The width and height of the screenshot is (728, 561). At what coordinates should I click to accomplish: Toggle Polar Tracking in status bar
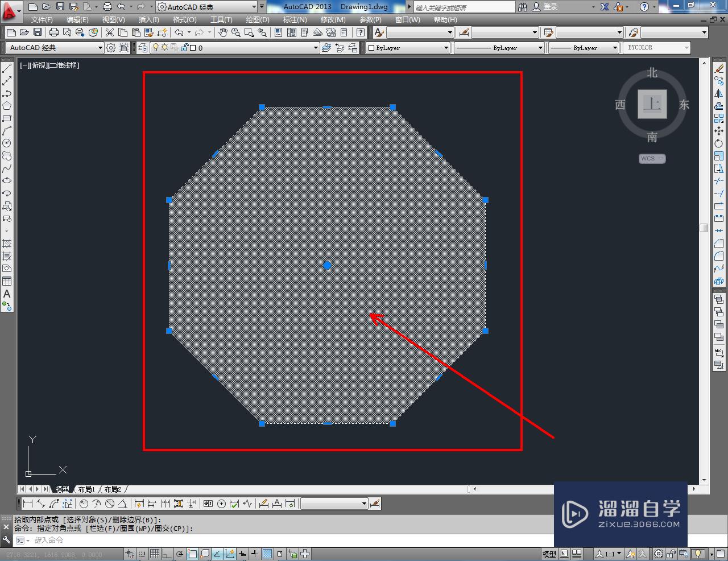click(180, 554)
